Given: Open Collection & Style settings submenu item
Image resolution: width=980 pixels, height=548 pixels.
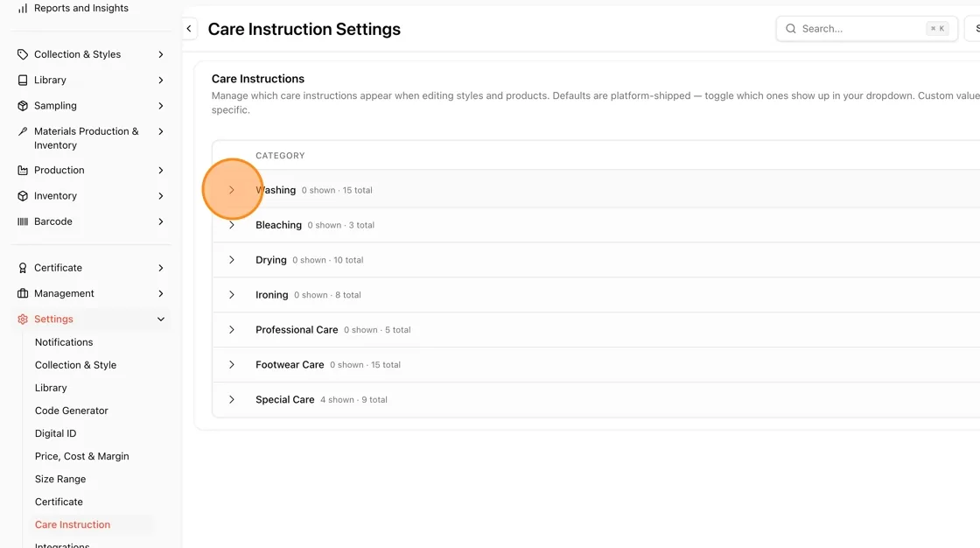Looking at the screenshot, I should click(75, 365).
